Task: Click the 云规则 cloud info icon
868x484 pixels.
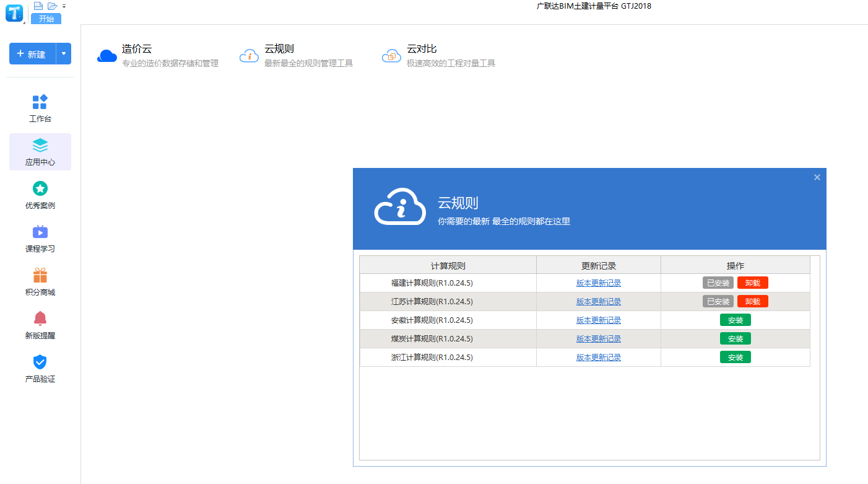Action: (249, 56)
